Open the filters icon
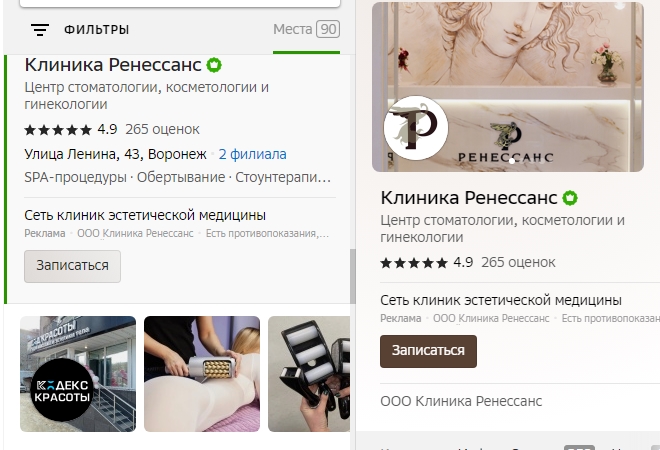 point(40,29)
